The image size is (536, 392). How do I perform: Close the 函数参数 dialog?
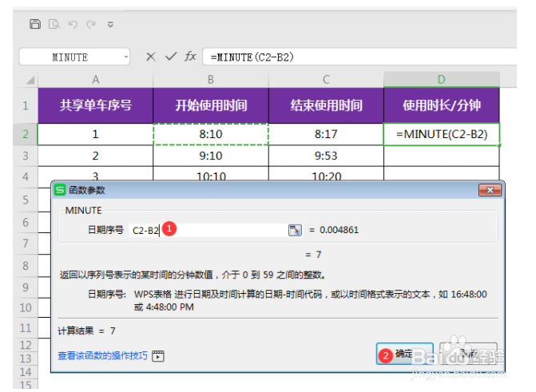point(490,190)
